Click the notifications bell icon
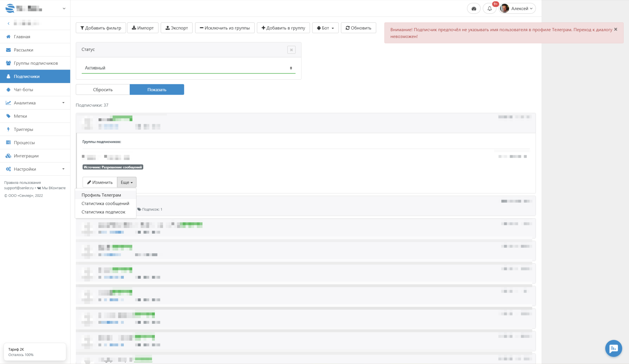 [x=490, y=8]
